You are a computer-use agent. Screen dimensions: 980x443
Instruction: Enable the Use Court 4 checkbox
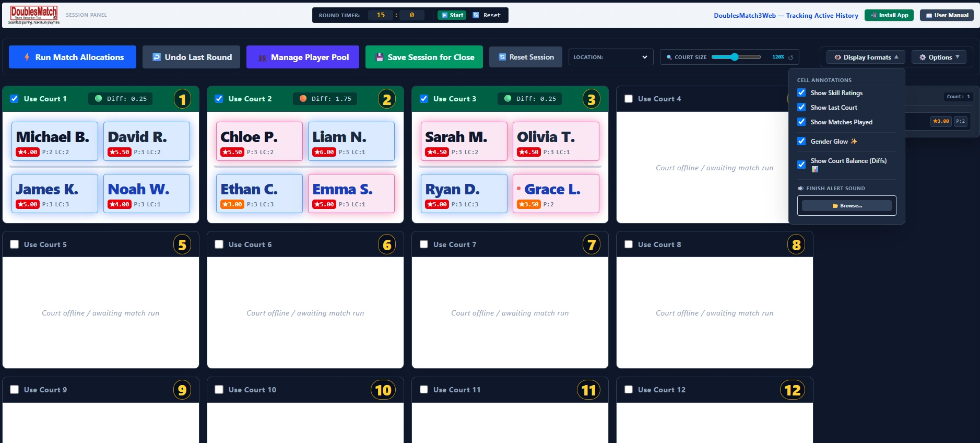pyautogui.click(x=629, y=99)
